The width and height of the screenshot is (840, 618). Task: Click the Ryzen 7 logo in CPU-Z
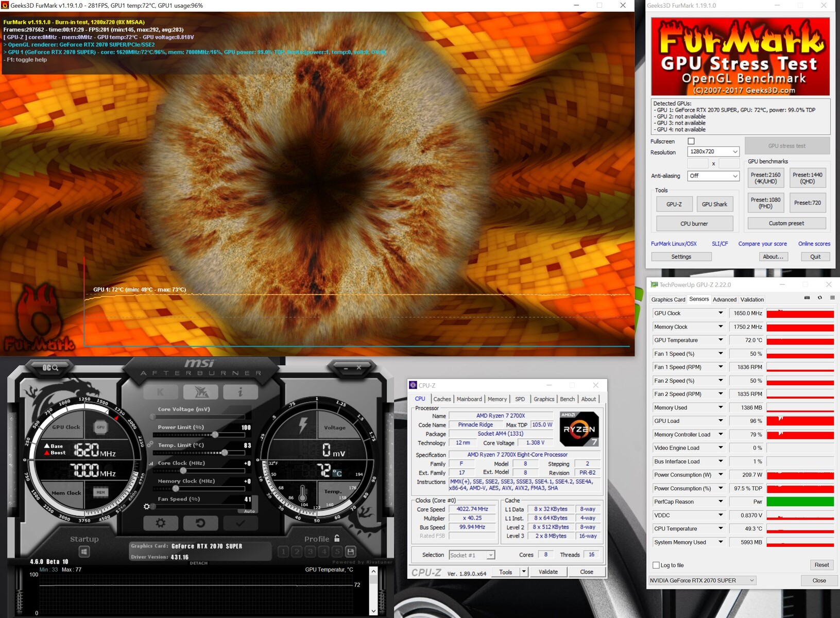(x=579, y=429)
